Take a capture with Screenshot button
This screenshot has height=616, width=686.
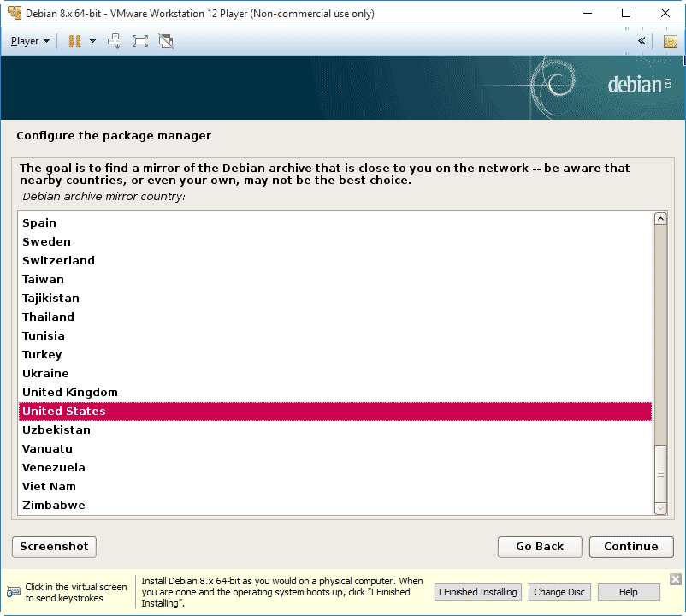point(54,547)
